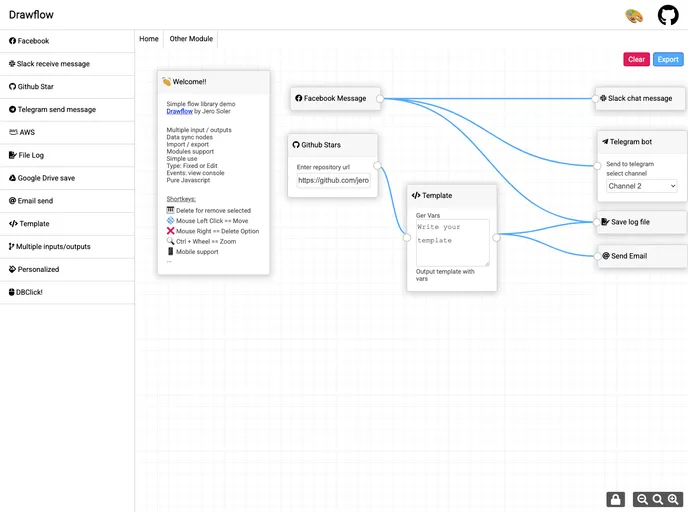The width and height of the screenshot is (688, 512).
Task: Click the 'Shortkeys:' heading
Action: point(181,199)
